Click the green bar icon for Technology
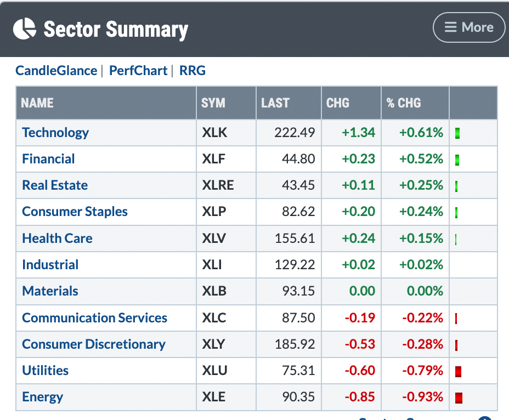 (x=457, y=133)
